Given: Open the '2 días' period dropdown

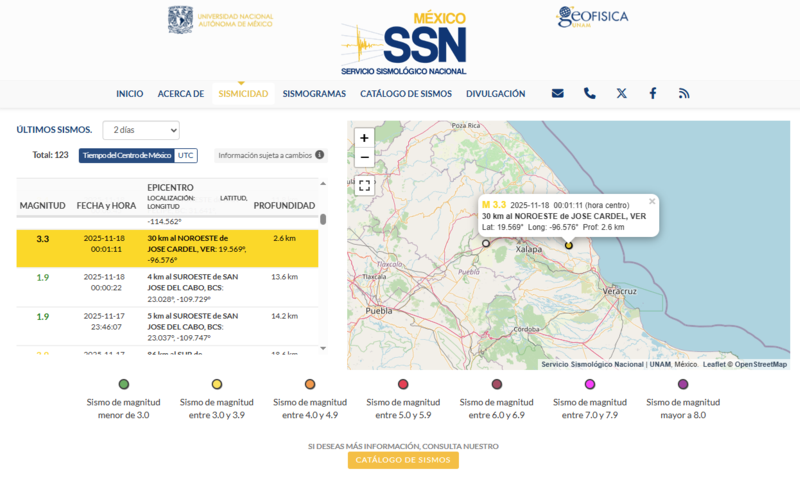Looking at the screenshot, I should [x=141, y=130].
